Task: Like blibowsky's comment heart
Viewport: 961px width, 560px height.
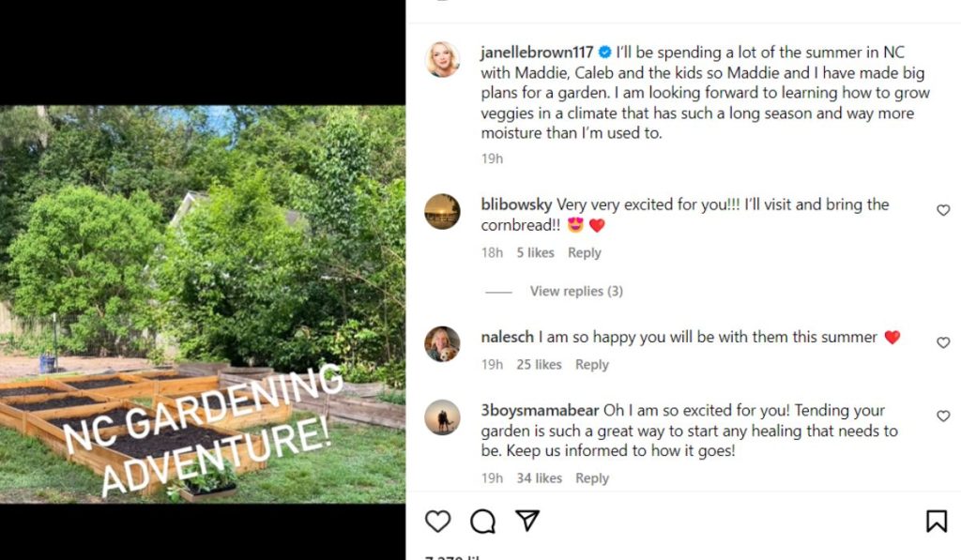Action: click(x=943, y=210)
